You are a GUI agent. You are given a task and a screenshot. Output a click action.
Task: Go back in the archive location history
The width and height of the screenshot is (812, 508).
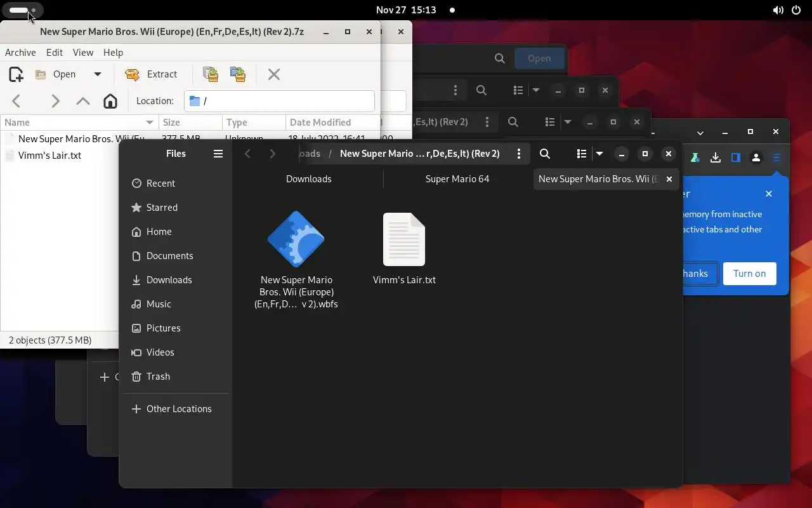tap(16, 101)
